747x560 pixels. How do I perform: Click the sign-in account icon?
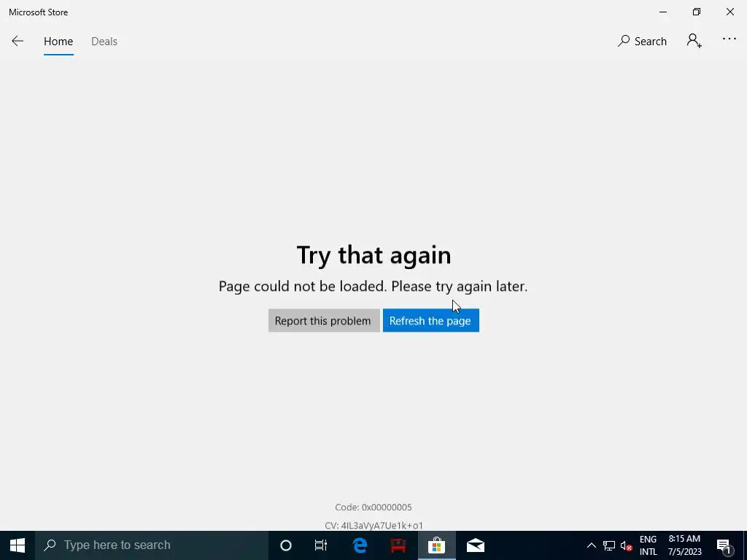(694, 41)
